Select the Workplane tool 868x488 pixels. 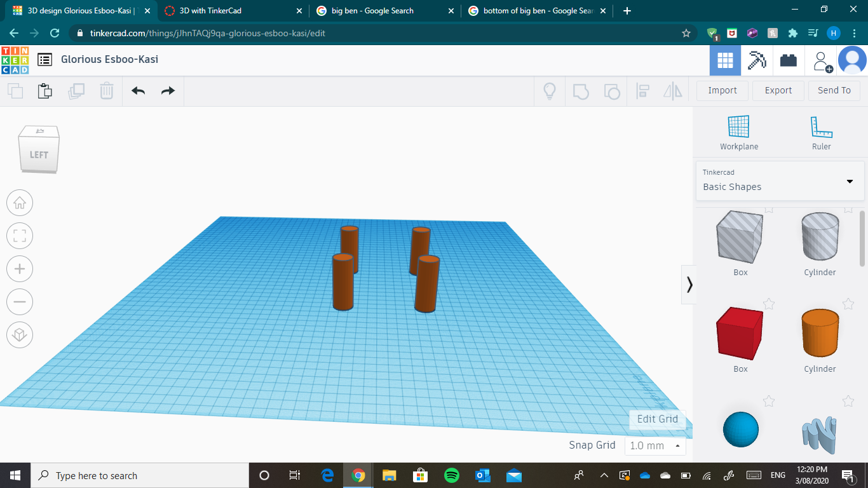(x=739, y=133)
